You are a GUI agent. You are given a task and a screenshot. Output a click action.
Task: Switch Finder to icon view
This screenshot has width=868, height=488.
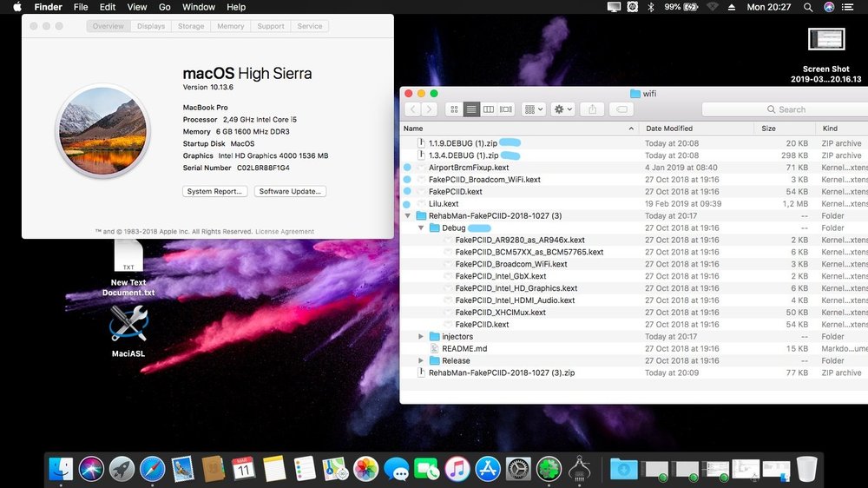(453, 109)
